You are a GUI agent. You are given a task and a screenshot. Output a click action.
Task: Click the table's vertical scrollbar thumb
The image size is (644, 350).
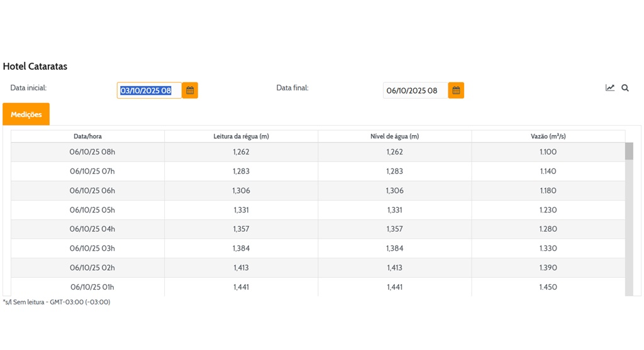coord(629,151)
